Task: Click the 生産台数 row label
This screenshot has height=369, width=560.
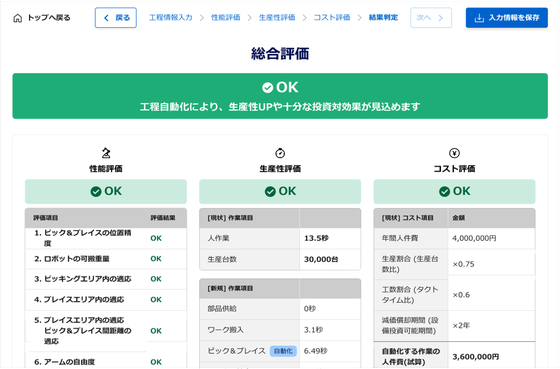Action: click(222, 259)
